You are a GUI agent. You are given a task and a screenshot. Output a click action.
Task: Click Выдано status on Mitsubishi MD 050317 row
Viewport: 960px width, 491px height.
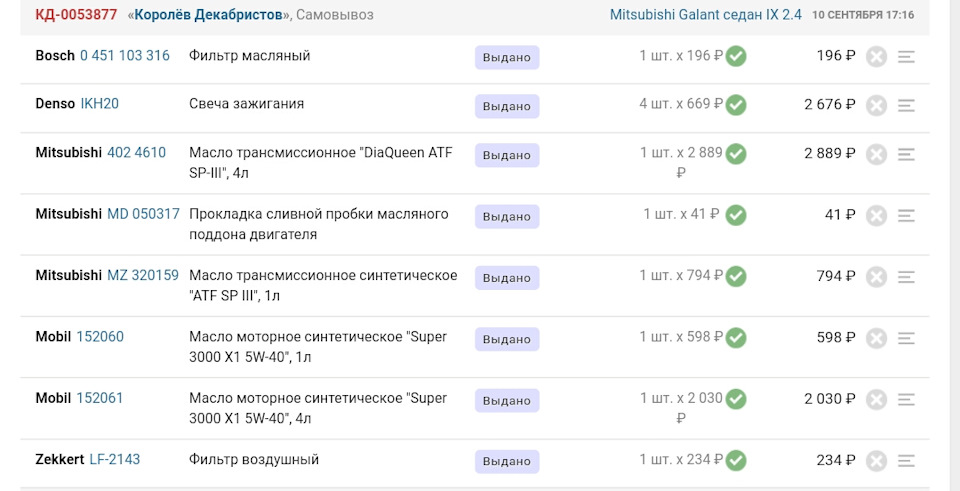507,217
